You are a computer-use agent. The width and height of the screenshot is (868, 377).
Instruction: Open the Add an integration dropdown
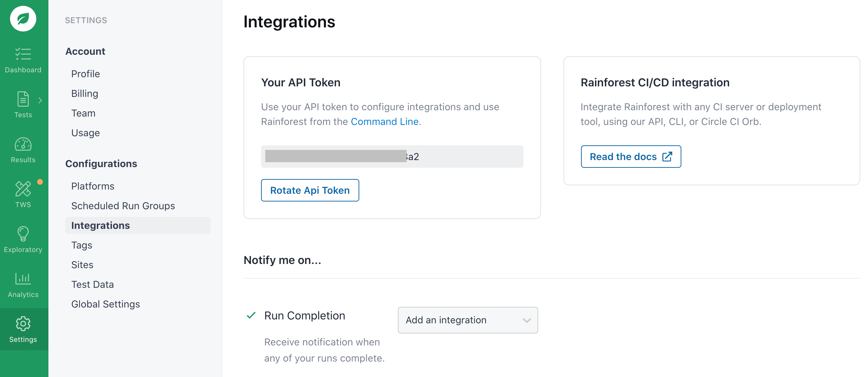pyautogui.click(x=468, y=320)
